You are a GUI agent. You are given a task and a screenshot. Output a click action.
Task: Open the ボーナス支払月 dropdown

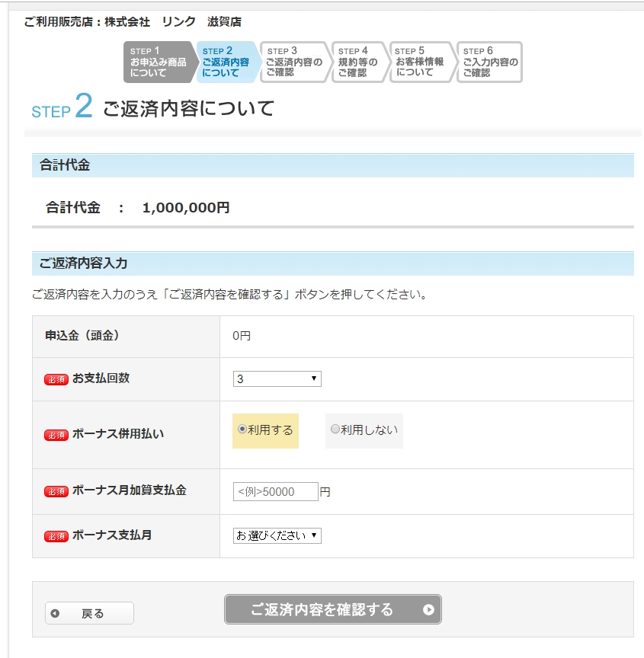[277, 536]
